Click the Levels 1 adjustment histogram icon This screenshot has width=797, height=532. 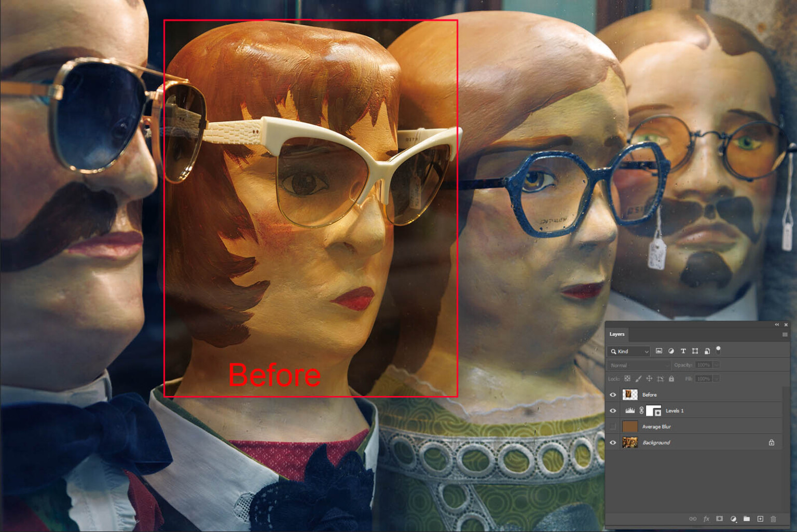(x=630, y=411)
